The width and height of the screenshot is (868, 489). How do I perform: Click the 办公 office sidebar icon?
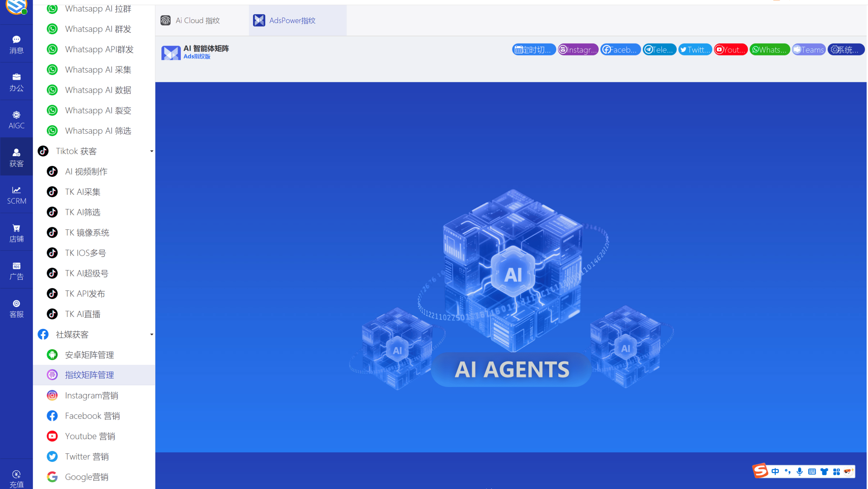(16, 82)
